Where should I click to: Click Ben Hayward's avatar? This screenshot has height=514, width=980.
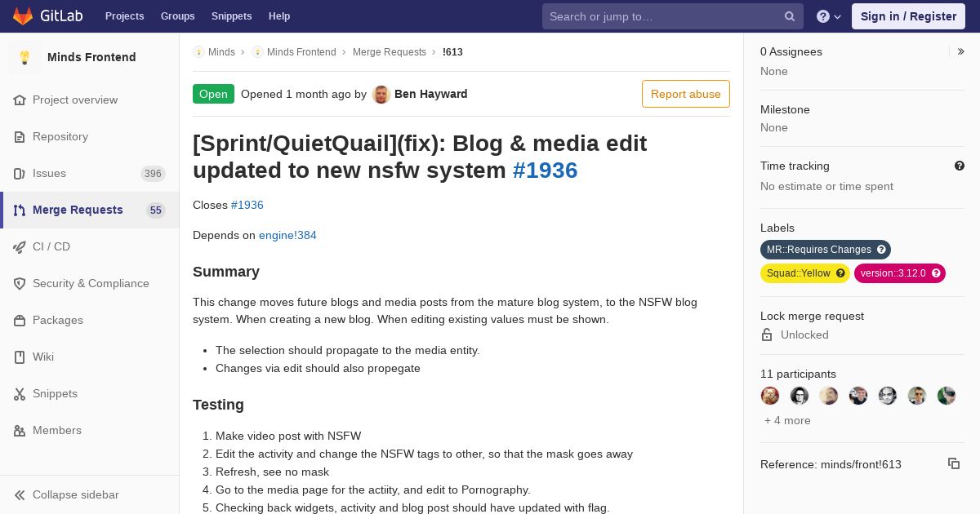pyautogui.click(x=381, y=94)
